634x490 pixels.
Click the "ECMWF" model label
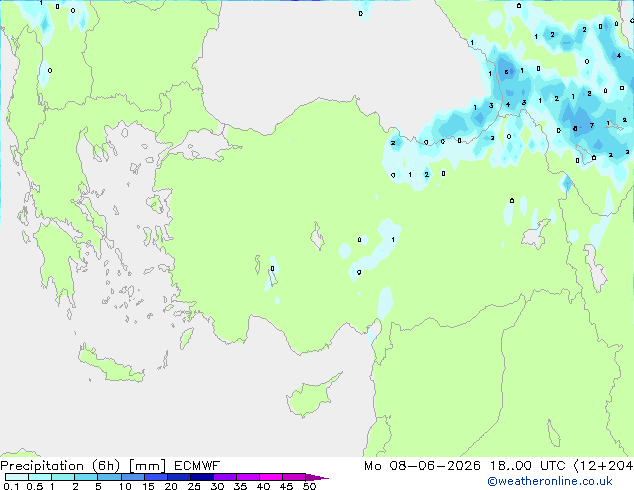pyautogui.click(x=197, y=466)
